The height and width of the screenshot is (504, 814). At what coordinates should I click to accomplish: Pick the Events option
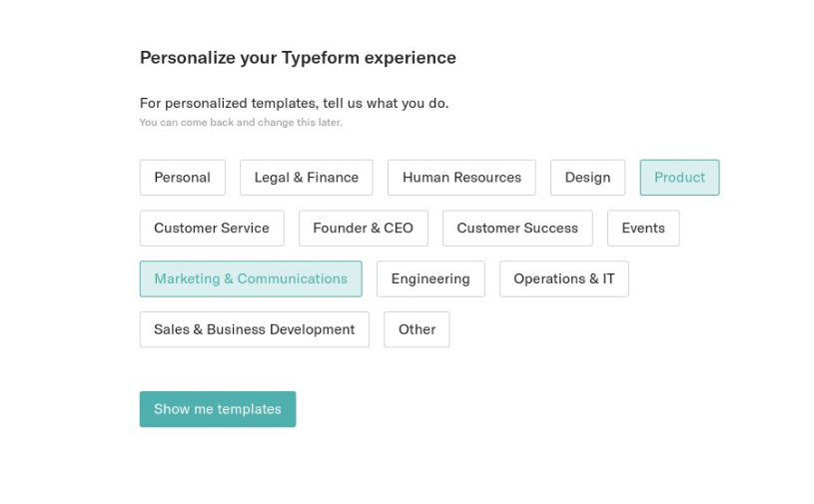tap(643, 229)
